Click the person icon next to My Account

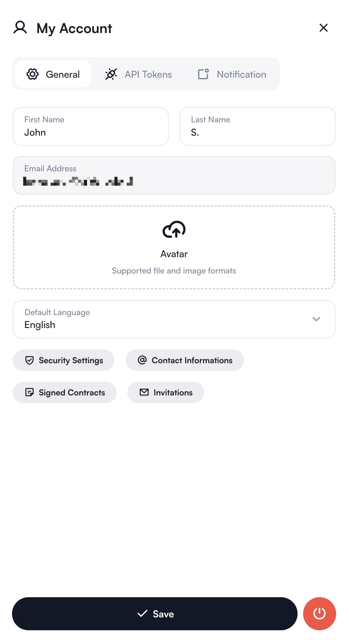20,27
